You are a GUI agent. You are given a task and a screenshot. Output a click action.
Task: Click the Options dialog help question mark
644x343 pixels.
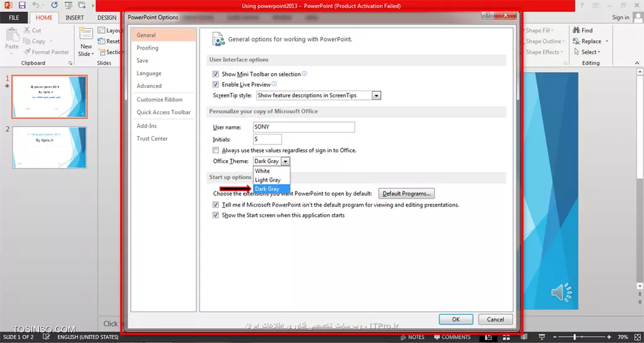point(487,15)
